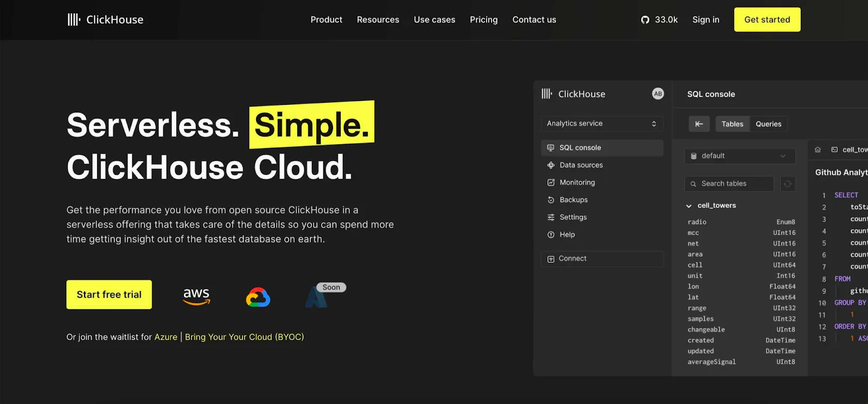Select the Google Cloud logo
868x404 pixels.
258,297
